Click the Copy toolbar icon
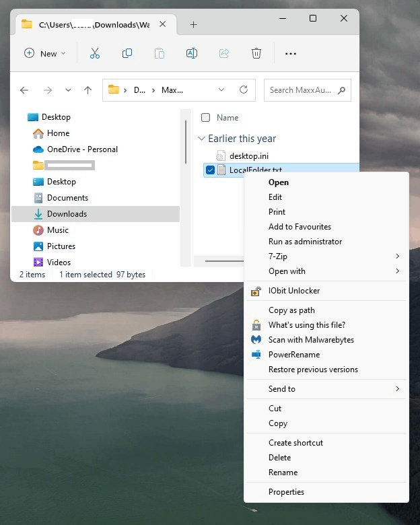420x525 pixels. (127, 53)
